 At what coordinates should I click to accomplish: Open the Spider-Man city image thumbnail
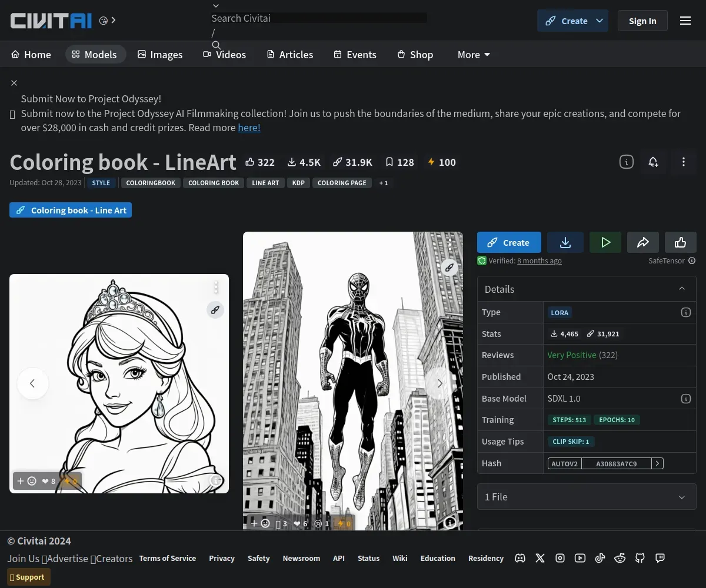coord(353,381)
